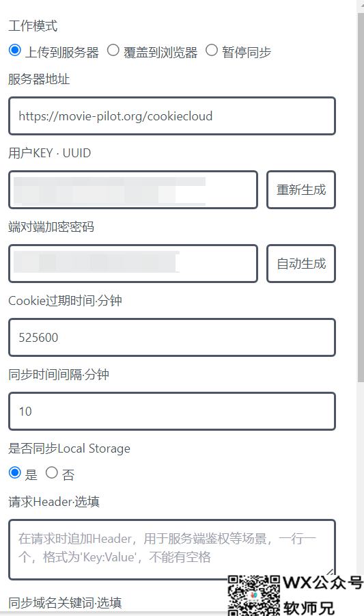Image resolution: width=364 pixels, height=616 pixels.
Task: Click the 重新生成 button
Action: tap(301, 190)
